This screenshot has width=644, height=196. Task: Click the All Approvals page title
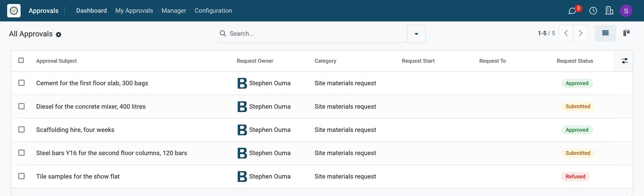coord(31,34)
